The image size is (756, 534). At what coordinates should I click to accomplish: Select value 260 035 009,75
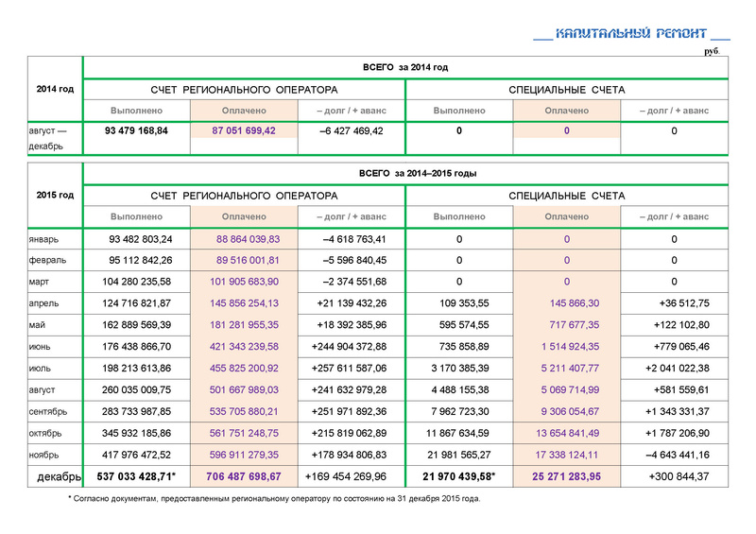(x=136, y=390)
